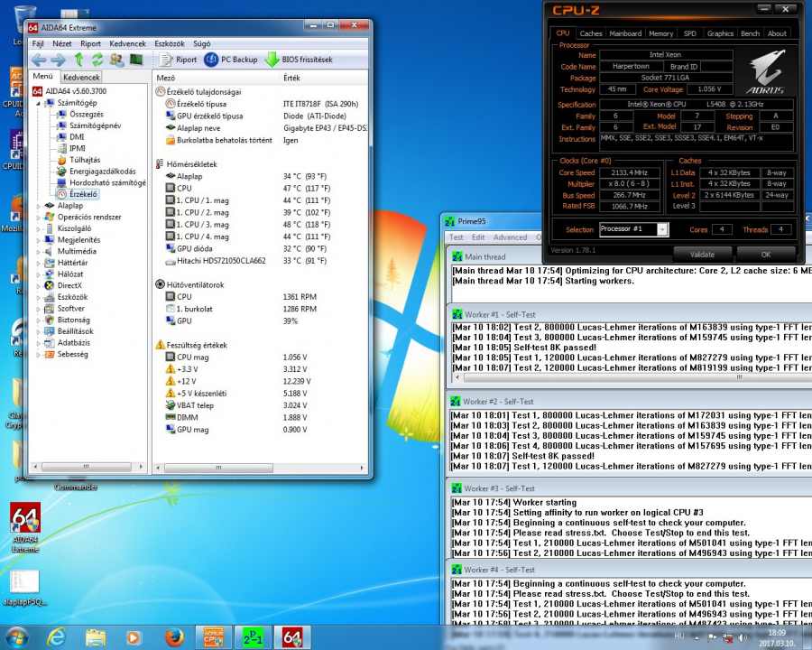
Task: Open the Eszközök menu in AIDA64
Action: tap(170, 43)
